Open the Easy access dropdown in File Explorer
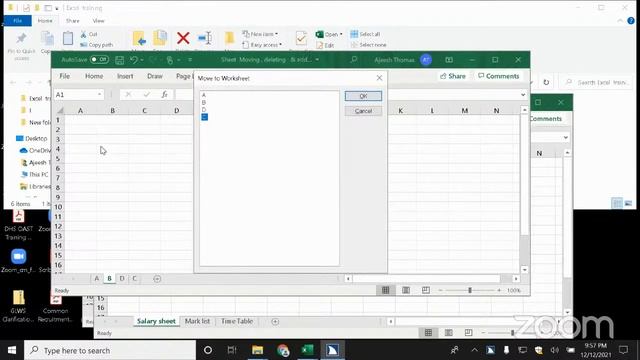Image resolution: width=640 pixels, height=360 pixels. [262, 45]
